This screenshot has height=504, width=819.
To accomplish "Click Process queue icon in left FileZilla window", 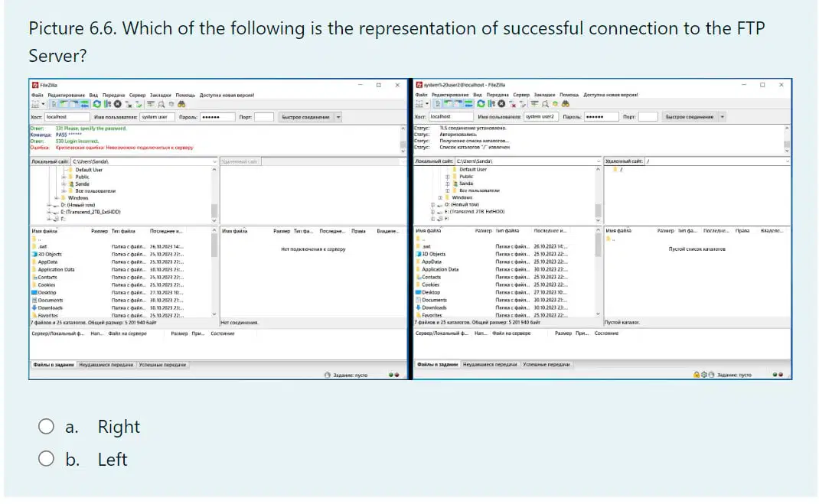I will (107, 104).
